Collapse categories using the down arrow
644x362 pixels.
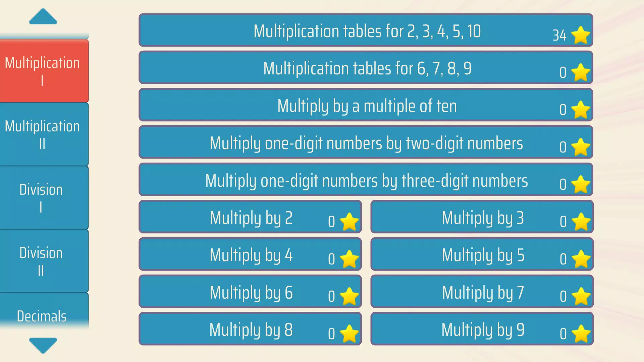(x=42, y=344)
